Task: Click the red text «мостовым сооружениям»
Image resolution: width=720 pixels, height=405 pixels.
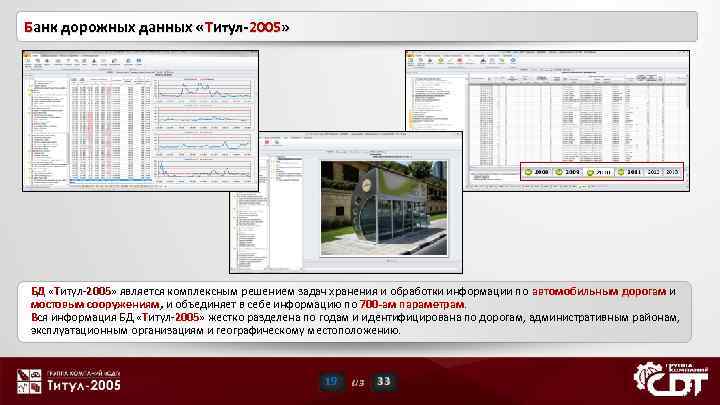Action: pyautogui.click(x=96, y=304)
